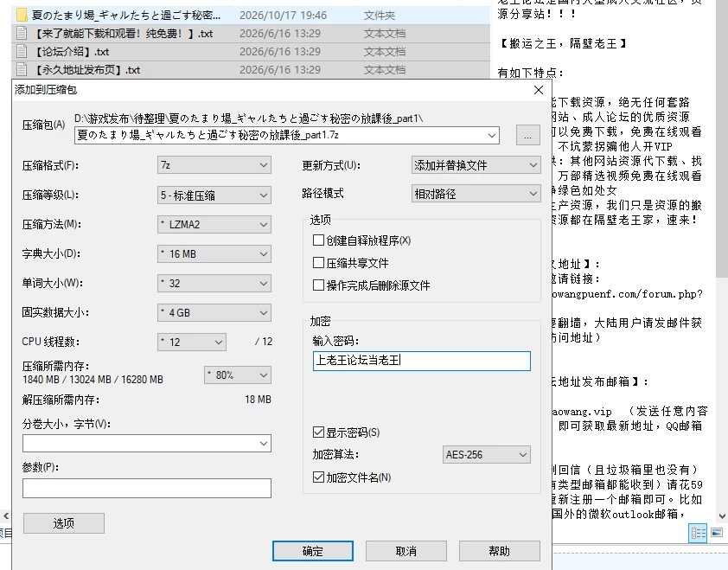728x570 pixels.
Task: Open the CPU 线程数 12 dropdown
Action: 192,342
